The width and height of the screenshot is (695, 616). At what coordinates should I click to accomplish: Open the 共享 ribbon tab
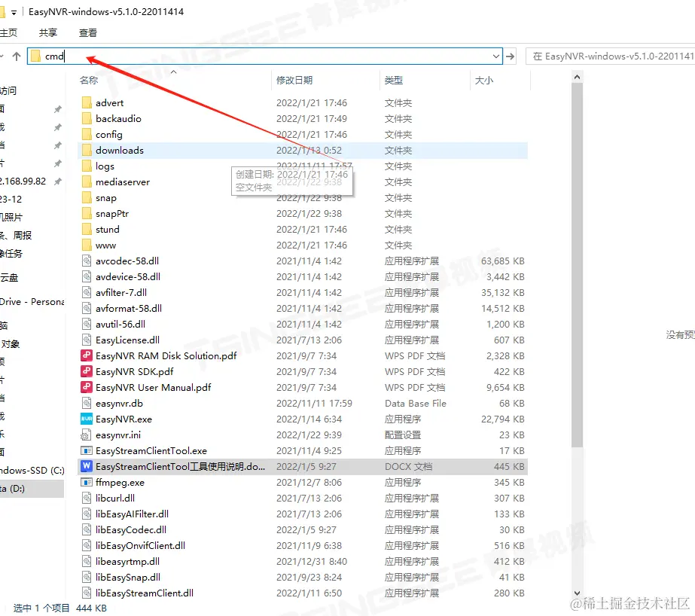pos(48,33)
